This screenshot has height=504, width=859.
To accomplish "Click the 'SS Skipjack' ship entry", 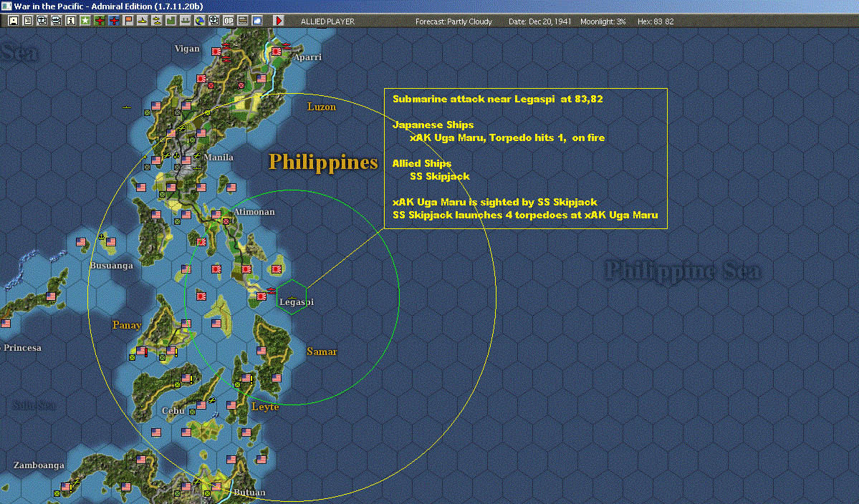I will click(x=440, y=176).
